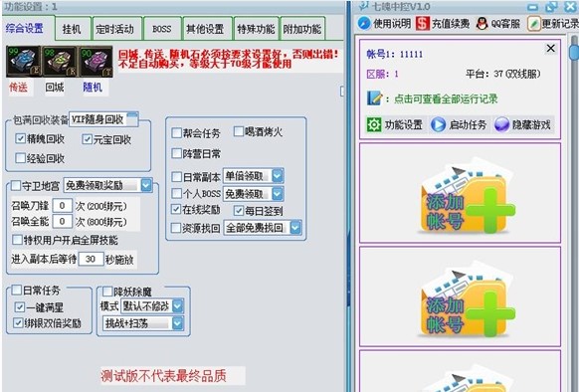The height and width of the screenshot is (392, 579).
Task: Click second 添加帐号 folder icon
Action: click(x=468, y=300)
